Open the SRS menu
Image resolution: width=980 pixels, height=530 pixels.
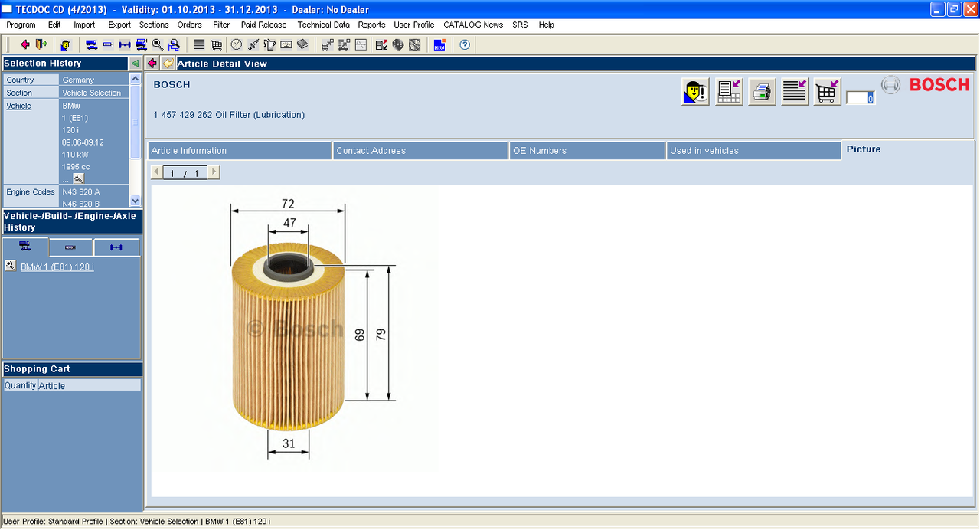[x=520, y=25]
